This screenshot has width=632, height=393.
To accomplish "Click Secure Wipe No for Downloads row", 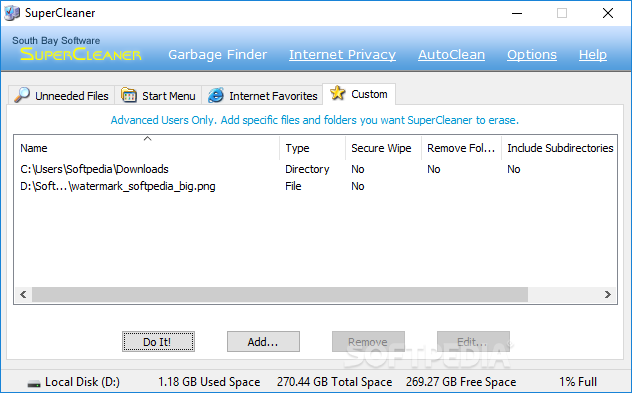I will (358, 169).
